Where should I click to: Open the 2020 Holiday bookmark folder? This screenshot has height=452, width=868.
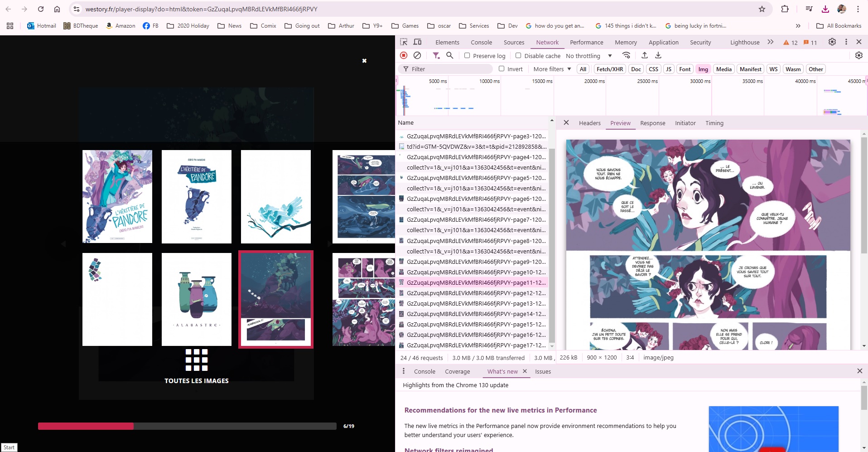(188, 26)
